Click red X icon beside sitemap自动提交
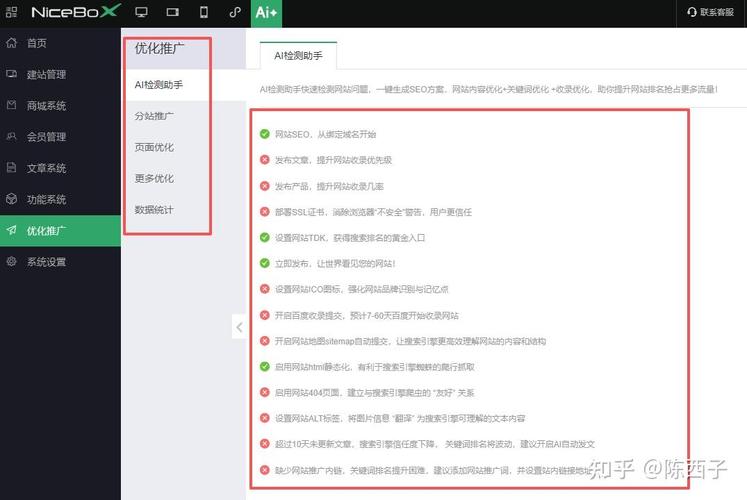This screenshot has height=500, width=747. pos(265,340)
